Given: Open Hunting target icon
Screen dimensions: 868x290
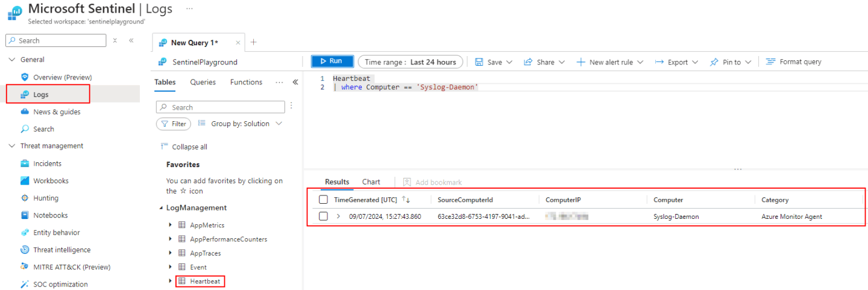Looking at the screenshot, I should [x=25, y=198].
